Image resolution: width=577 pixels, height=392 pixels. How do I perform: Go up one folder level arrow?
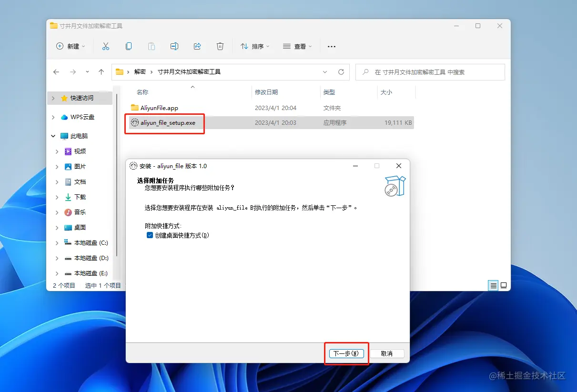tap(101, 72)
